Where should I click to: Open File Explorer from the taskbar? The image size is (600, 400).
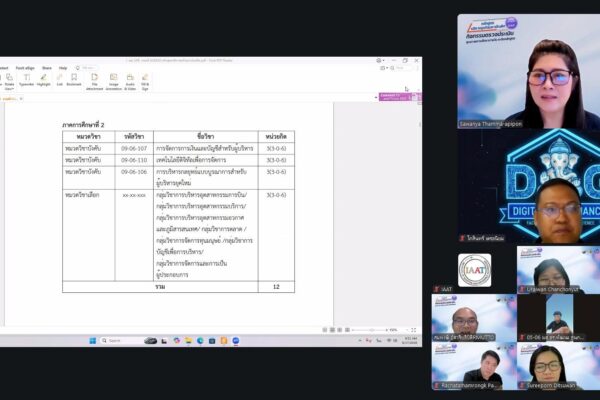[x=188, y=341]
